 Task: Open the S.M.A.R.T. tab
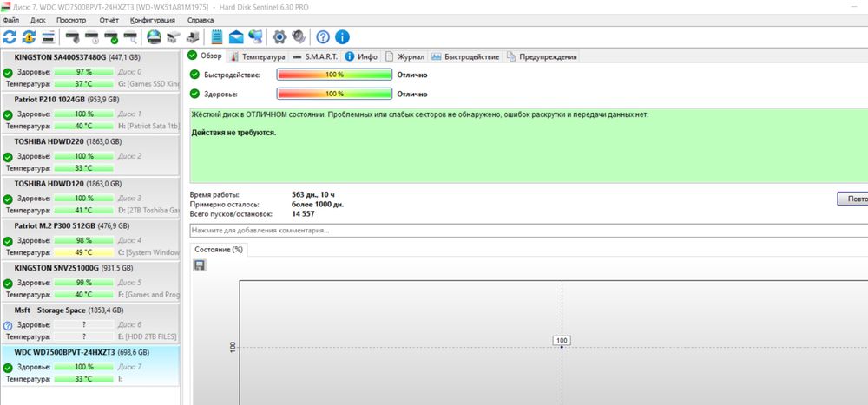(315, 56)
